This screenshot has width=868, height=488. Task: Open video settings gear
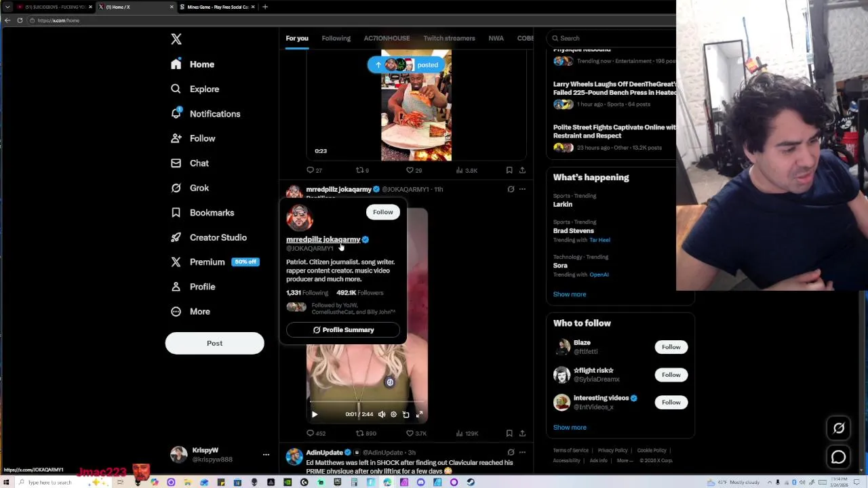393,414
